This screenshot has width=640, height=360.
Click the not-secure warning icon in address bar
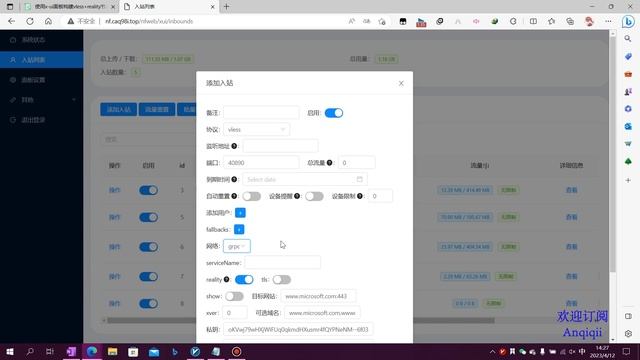pyautogui.click(x=71, y=21)
